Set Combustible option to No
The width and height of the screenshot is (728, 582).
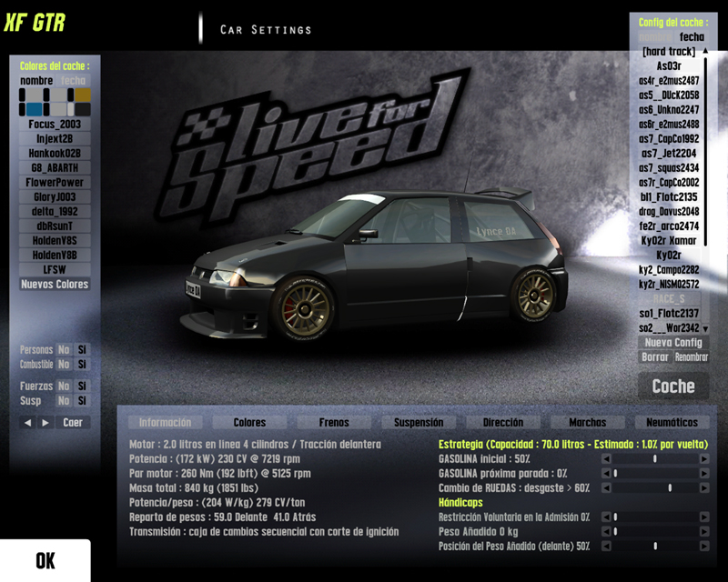point(64,364)
